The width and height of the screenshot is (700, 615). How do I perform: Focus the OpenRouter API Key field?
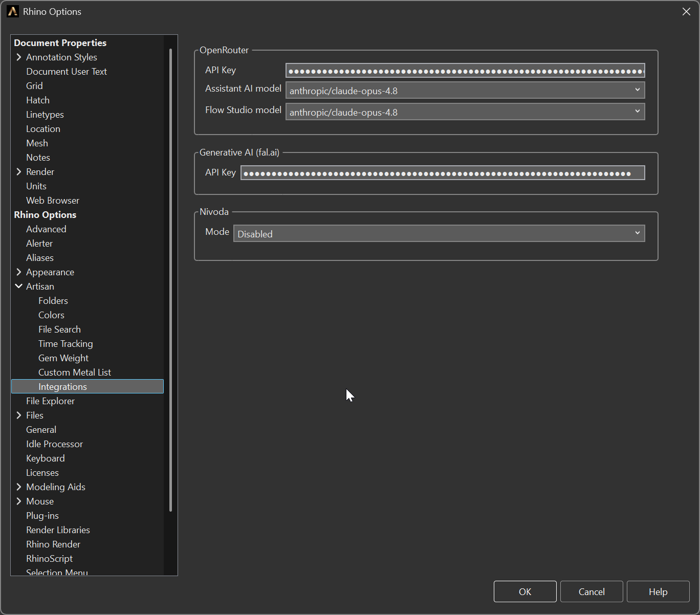(465, 71)
